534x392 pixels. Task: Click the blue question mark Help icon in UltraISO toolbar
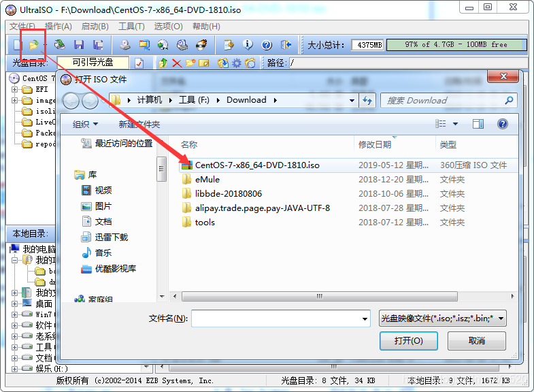tap(267, 45)
